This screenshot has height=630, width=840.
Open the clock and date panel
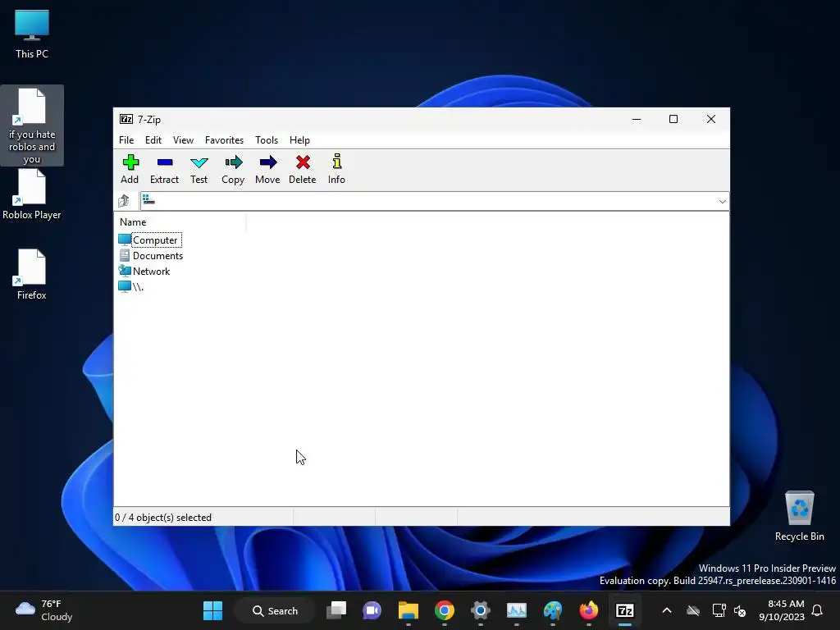click(x=782, y=610)
